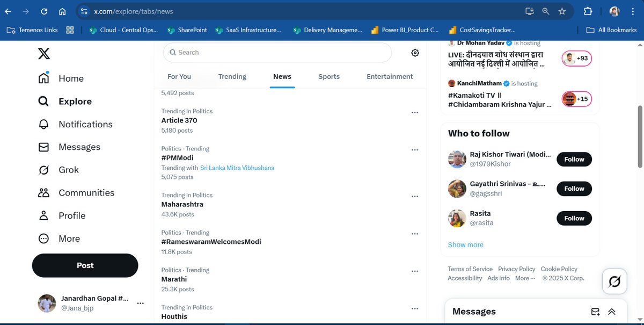
Task: Join KanchiMatham Kamakoti TV space
Action: (577, 99)
